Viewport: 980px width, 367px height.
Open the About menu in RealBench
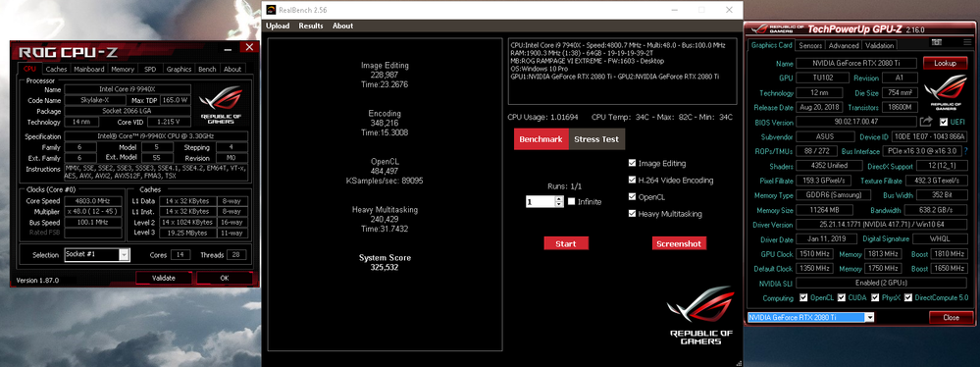342,26
